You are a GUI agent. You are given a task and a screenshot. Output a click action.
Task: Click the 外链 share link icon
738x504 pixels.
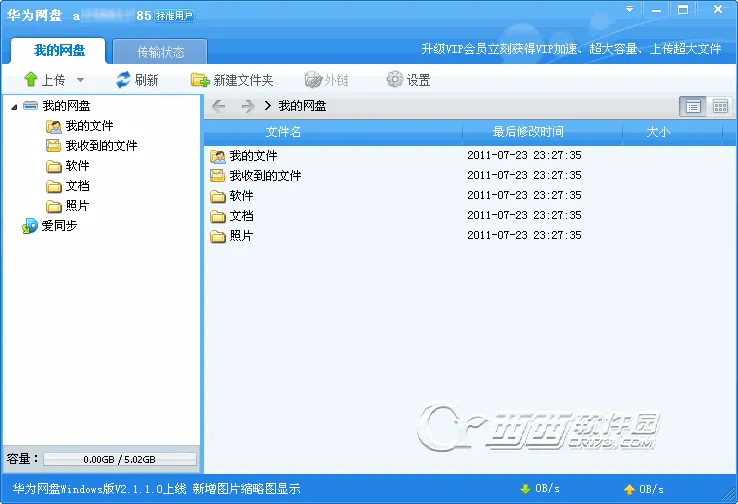pyautogui.click(x=313, y=80)
